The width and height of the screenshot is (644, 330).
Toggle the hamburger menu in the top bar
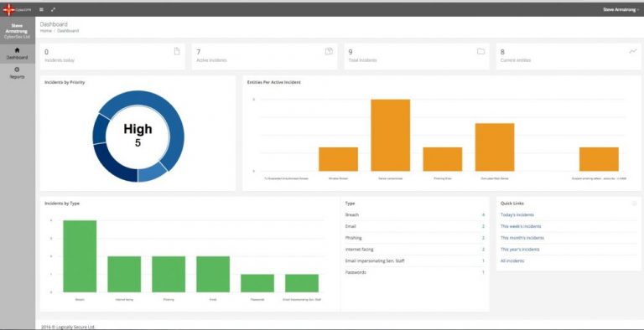click(x=41, y=9)
